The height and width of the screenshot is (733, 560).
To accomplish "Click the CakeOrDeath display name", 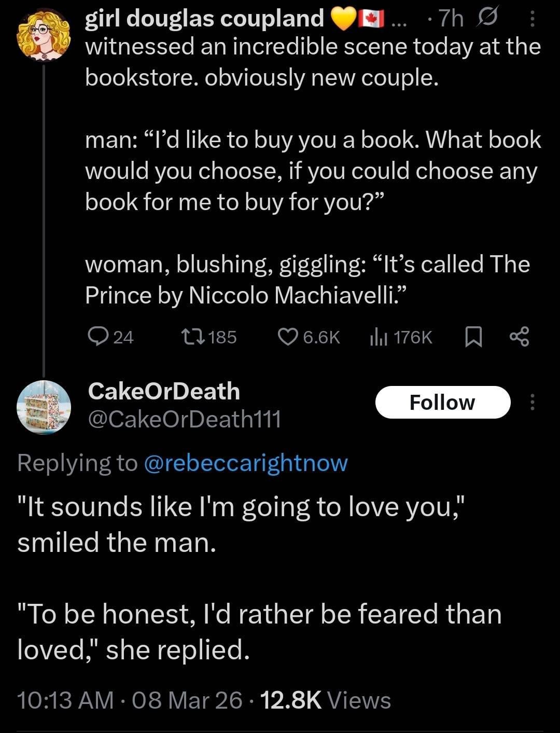I will (164, 391).
